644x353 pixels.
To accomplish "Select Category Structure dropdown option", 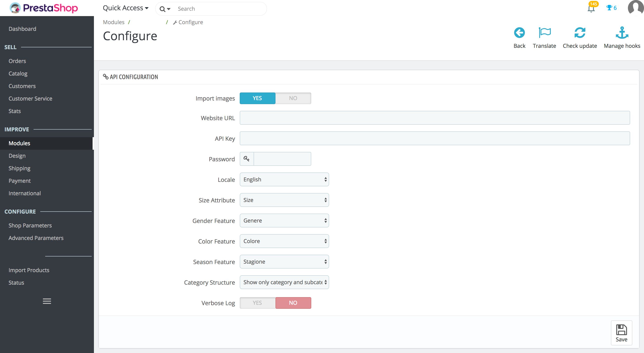I will pos(284,282).
